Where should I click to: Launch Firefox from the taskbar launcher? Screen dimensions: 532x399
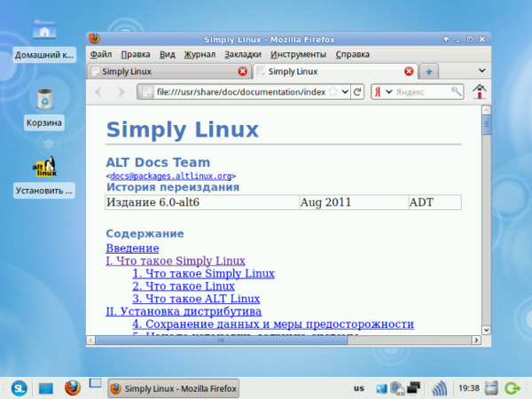(73, 387)
